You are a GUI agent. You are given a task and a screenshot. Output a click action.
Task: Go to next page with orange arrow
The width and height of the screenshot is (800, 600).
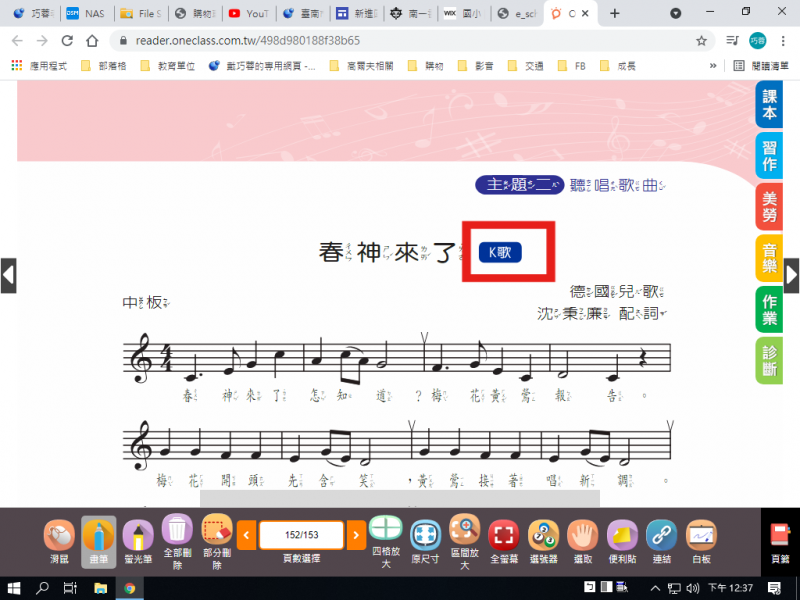click(356, 536)
